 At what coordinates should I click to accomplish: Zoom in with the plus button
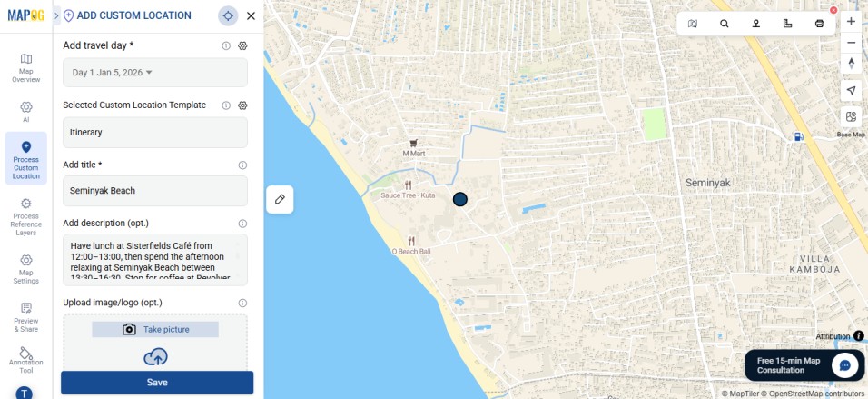click(x=852, y=21)
